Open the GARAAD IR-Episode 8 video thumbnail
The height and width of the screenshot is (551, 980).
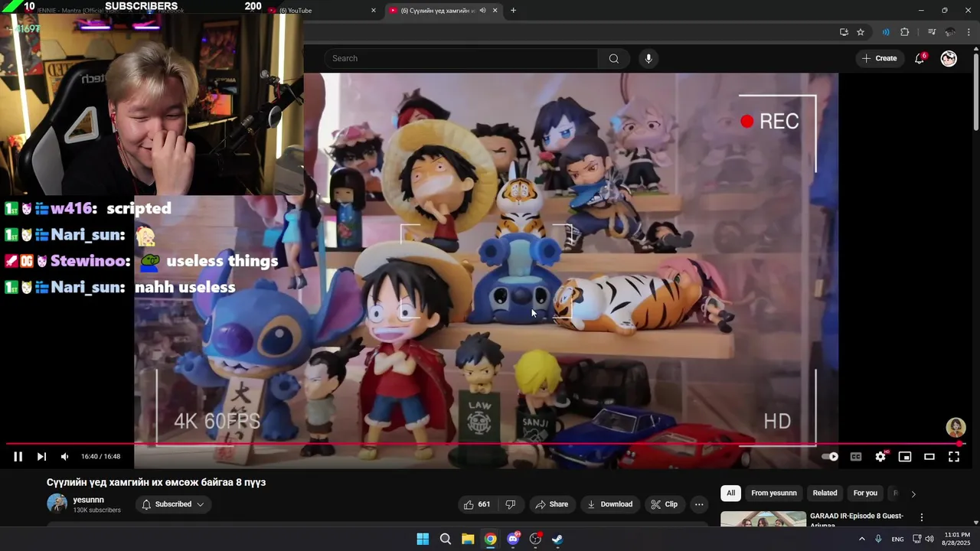click(763, 519)
